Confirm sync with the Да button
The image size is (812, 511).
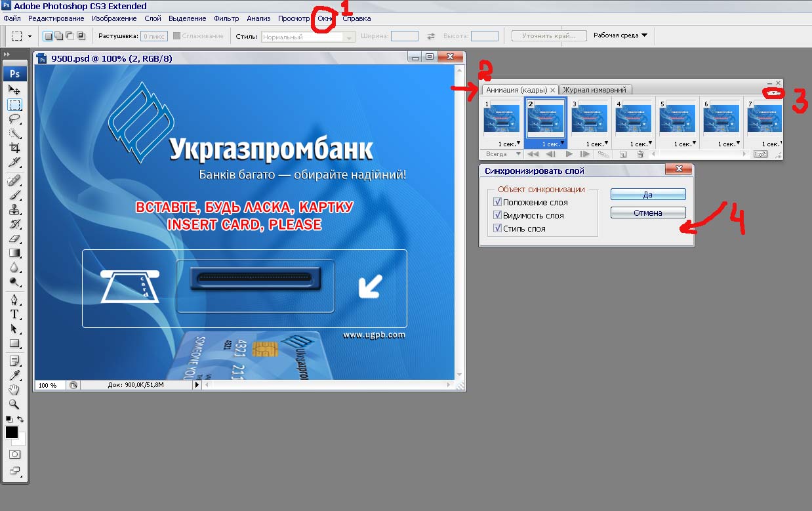click(648, 194)
